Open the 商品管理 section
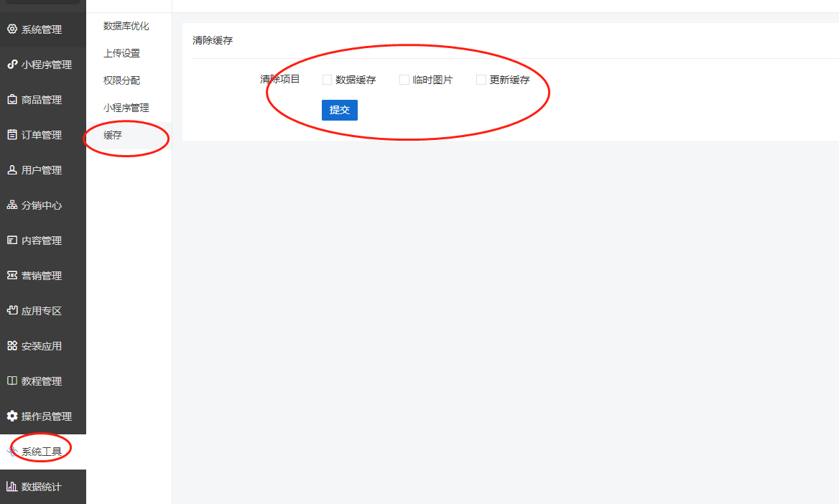Image resolution: width=839 pixels, height=504 pixels. pos(43,100)
